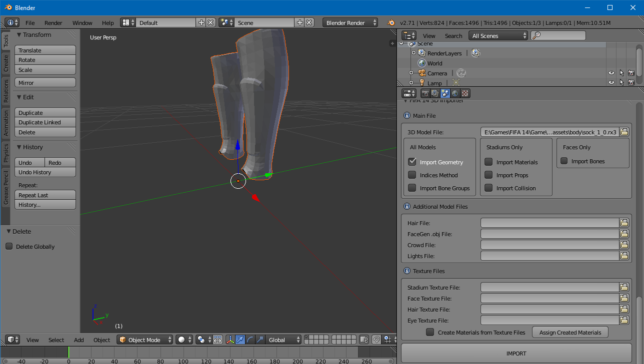This screenshot has width=644, height=364.
Task: Collapse the Transform panel
Action: (x=19, y=34)
